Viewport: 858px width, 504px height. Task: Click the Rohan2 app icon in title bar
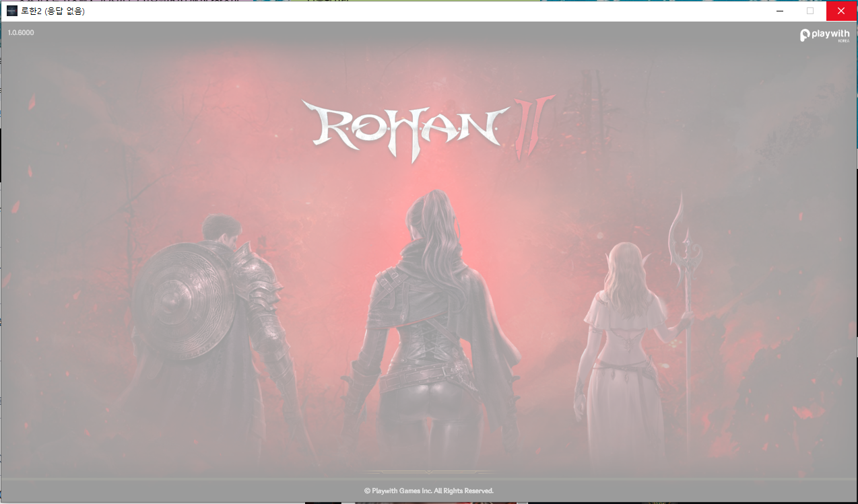pyautogui.click(x=12, y=11)
